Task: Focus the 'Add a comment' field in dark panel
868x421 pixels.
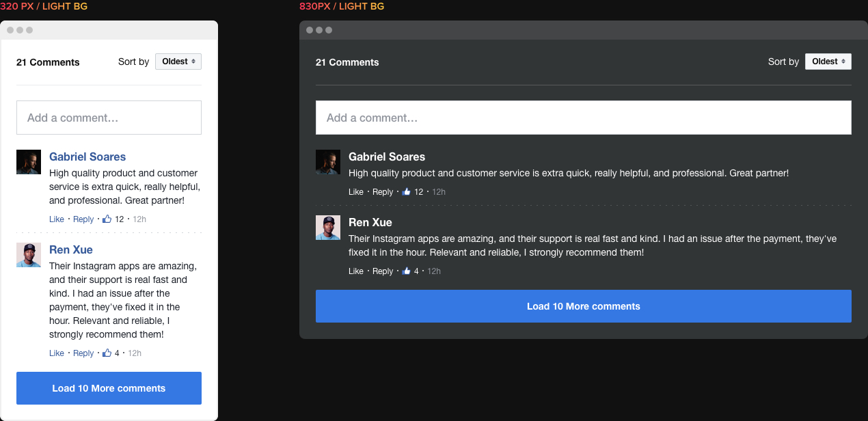Action: tap(583, 118)
